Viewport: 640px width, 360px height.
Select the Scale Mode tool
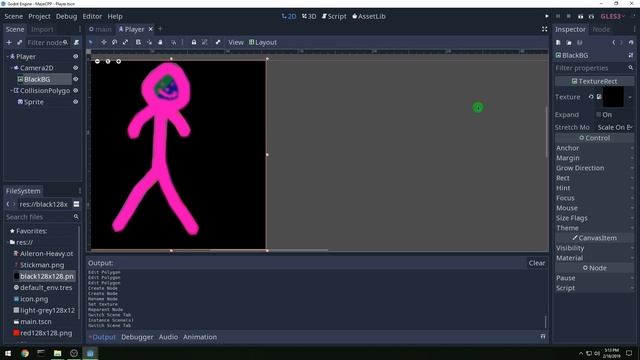click(x=126, y=42)
